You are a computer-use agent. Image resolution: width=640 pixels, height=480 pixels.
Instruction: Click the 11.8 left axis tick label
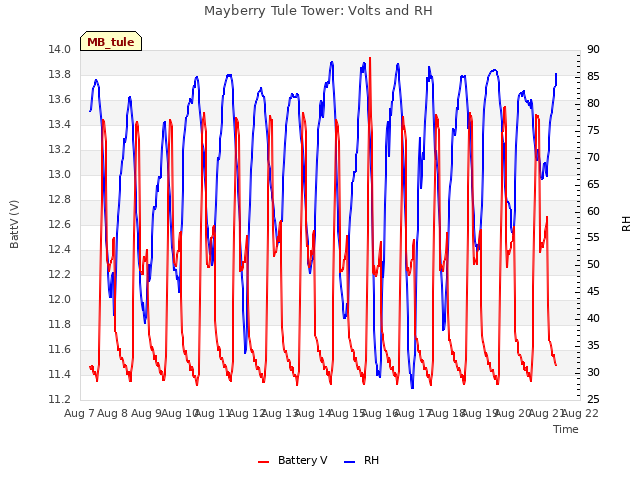pos(60,324)
